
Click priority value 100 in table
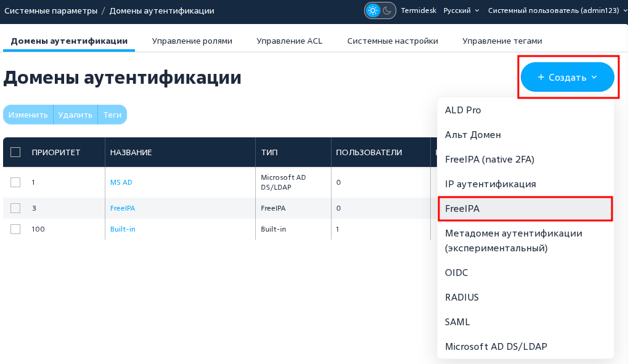[38, 229]
